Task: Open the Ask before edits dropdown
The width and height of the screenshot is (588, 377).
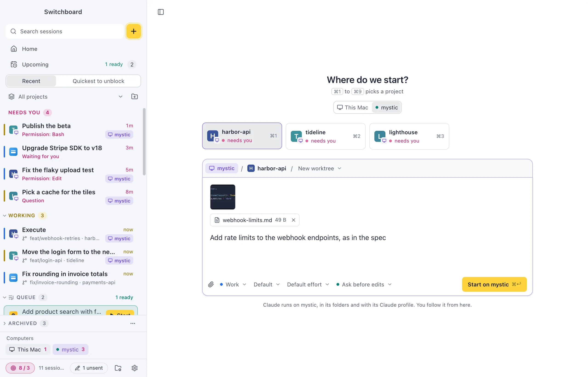Action: click(364, 284)
